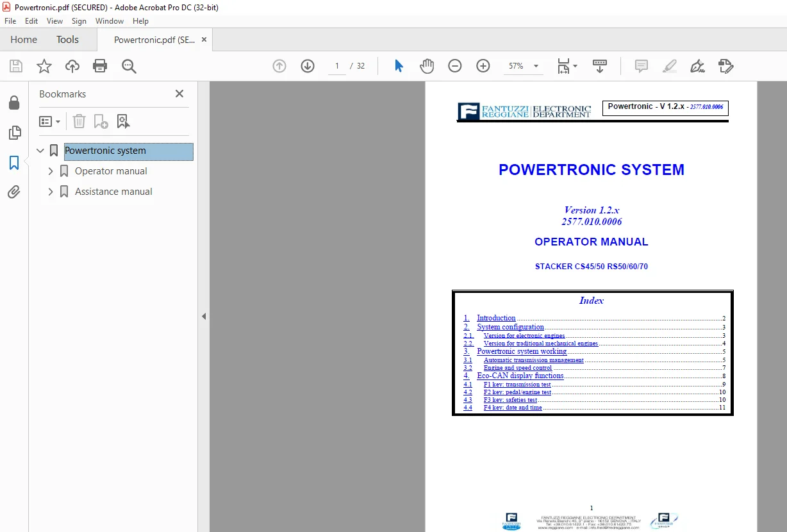This screenshot has height=532, width=787.
Task: Open the zoom percentage dropdown
Action: click(536, 66)
